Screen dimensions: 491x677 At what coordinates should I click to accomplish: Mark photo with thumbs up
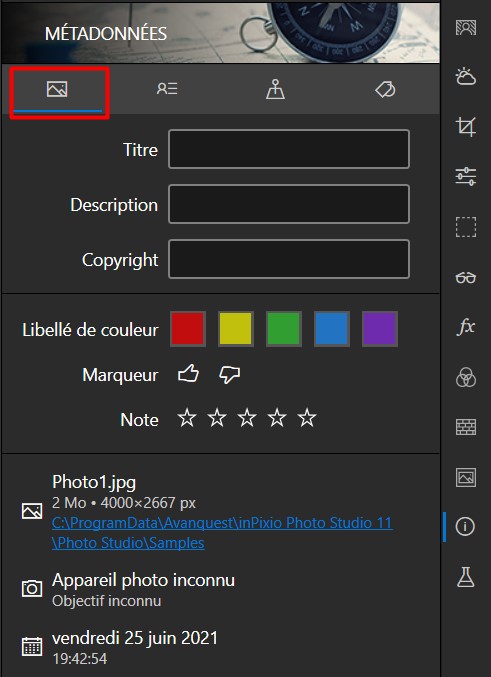coord(188,374)
